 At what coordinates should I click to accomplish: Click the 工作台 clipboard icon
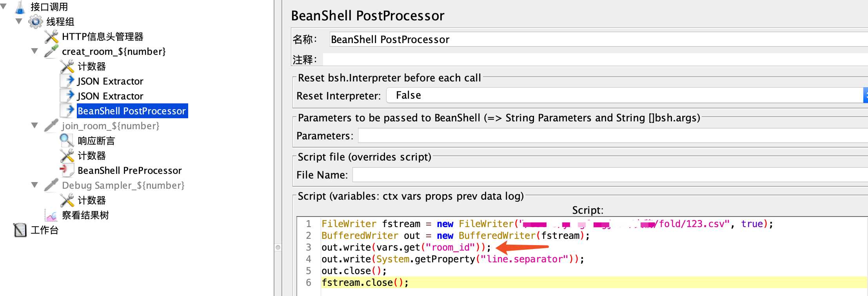20,230
